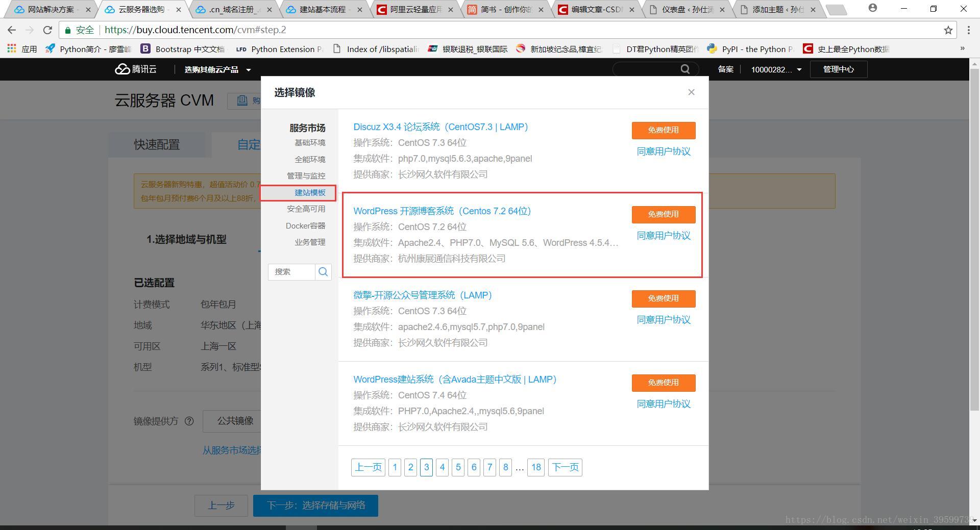Open 同意用户协议 for WordPress建站系统 Avada
980x530 pixels.
pyautogui.click(x=664, y=404)
